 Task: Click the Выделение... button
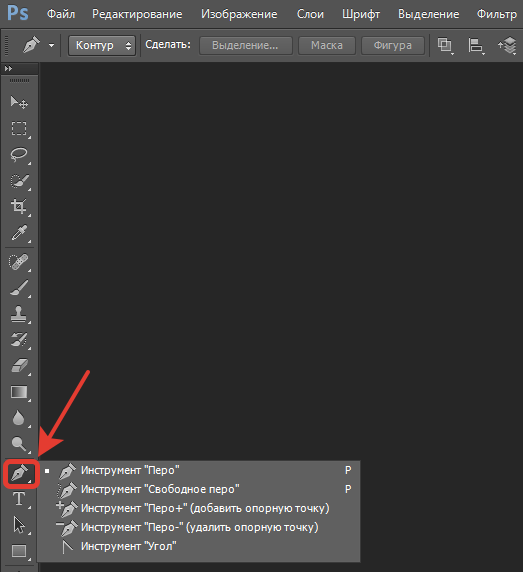[x=245, y=45]
